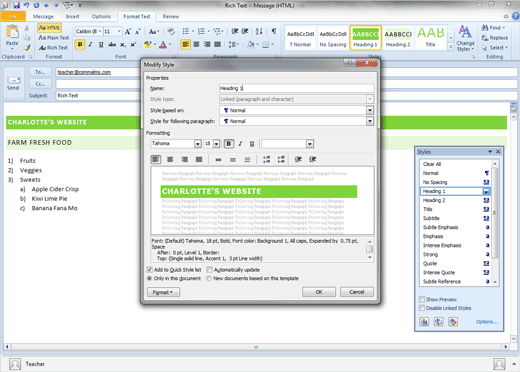The height and width of the screenshot is (372, 520).
Task: Switch to the Format Text tab
Action: point(137,16)
